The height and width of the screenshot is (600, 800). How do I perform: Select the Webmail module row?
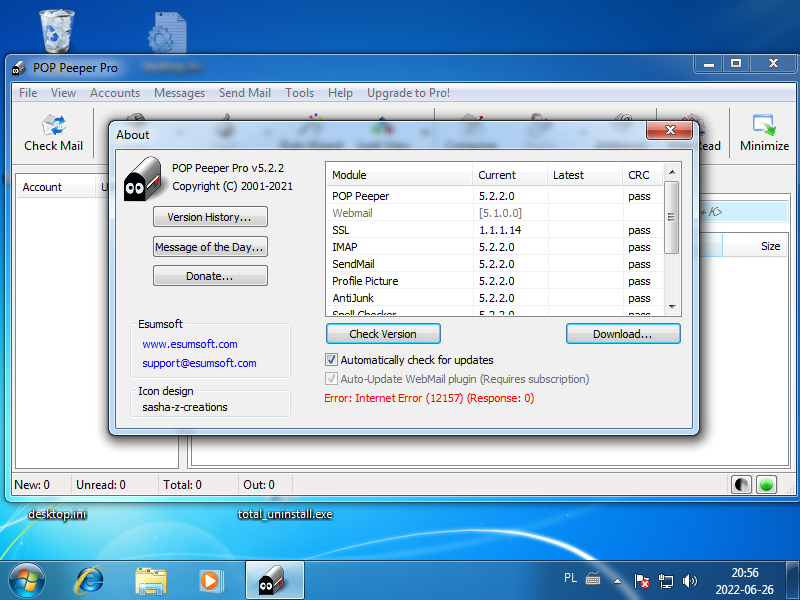(494, 213)
